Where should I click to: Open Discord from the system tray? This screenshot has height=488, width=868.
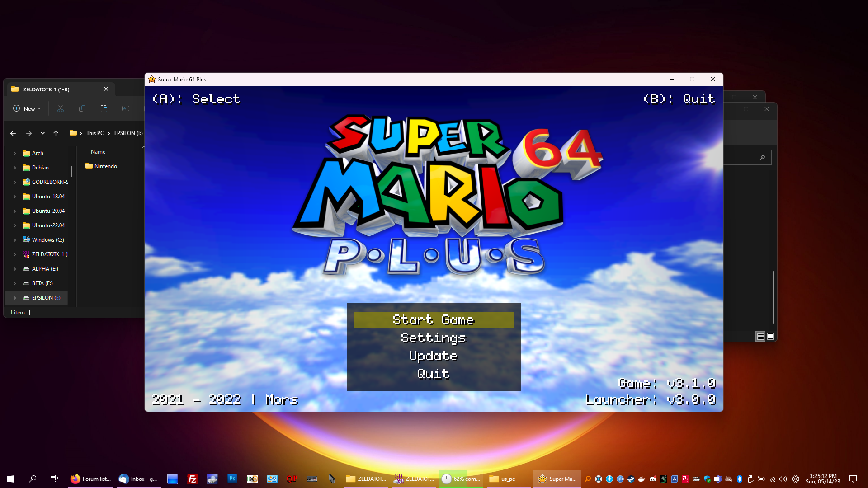(x=653, y=479)
